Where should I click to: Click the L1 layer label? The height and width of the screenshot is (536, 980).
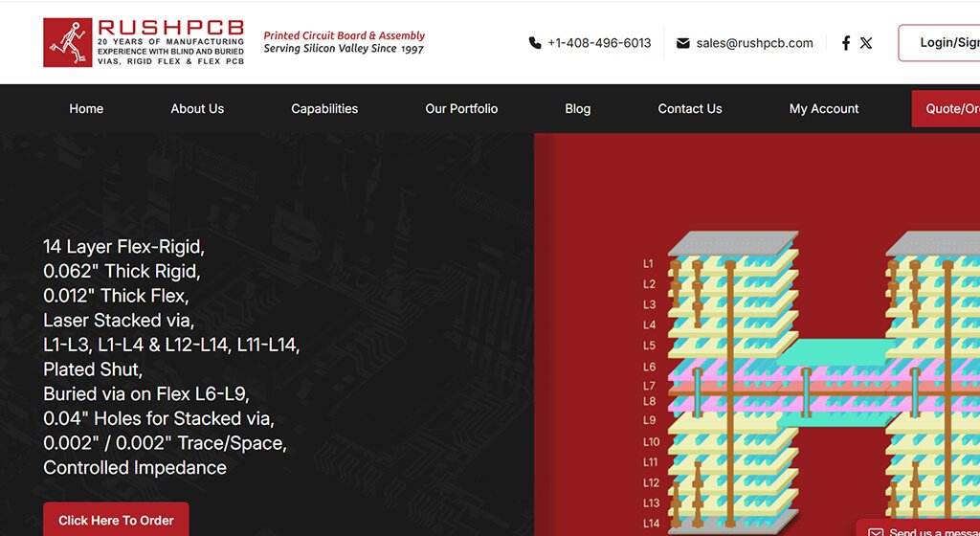coord(649,263)
